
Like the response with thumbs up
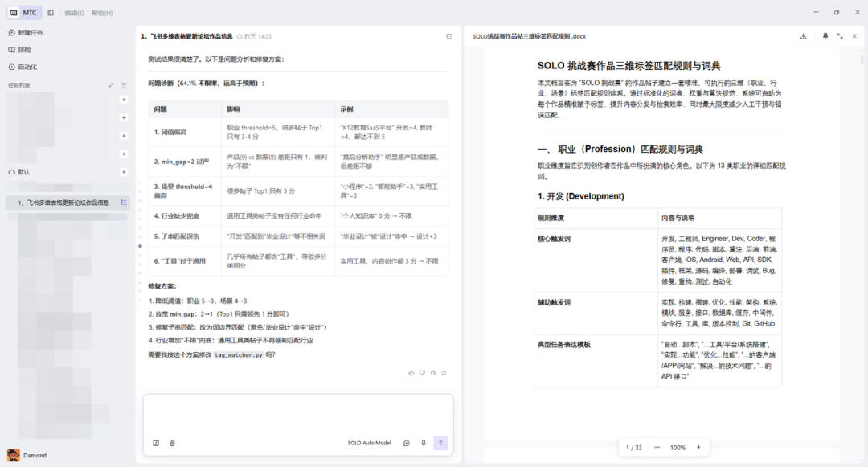point(411,373)
